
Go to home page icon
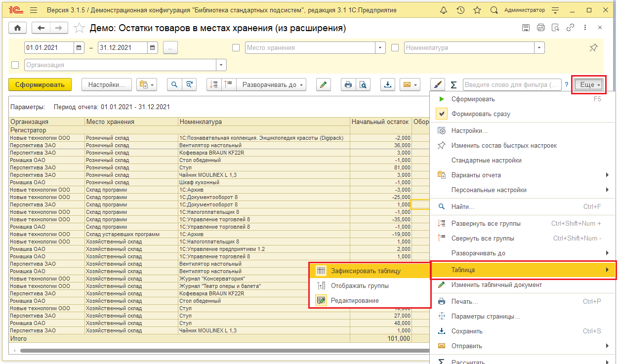click(18, 28)
